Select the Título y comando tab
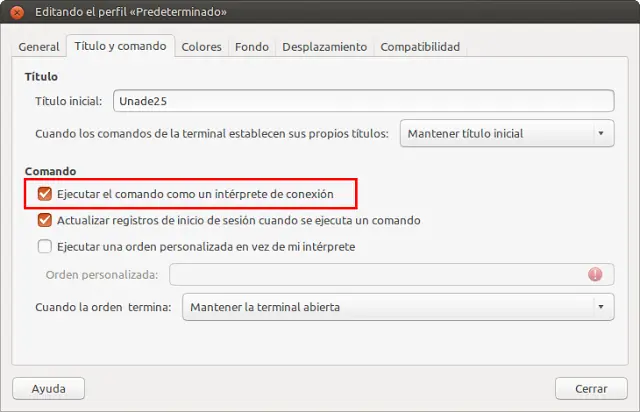Viewport: 640px width, 412px height. coord(120,46)
